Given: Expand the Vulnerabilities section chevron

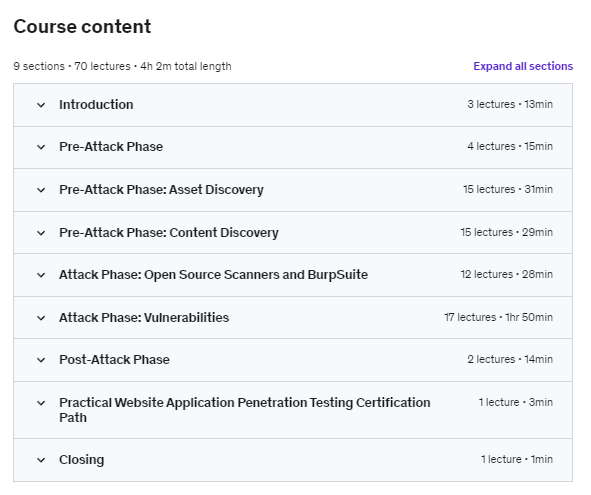Looking at the screenshot, I should point(41,318).
